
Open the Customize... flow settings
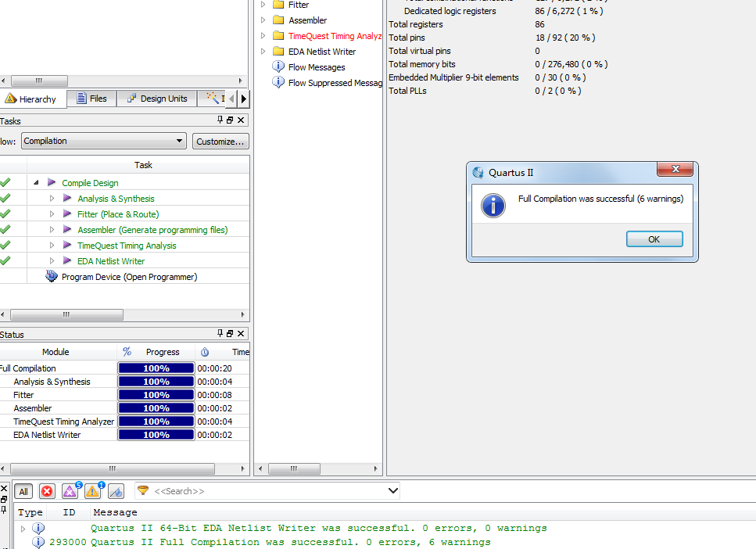220,142
